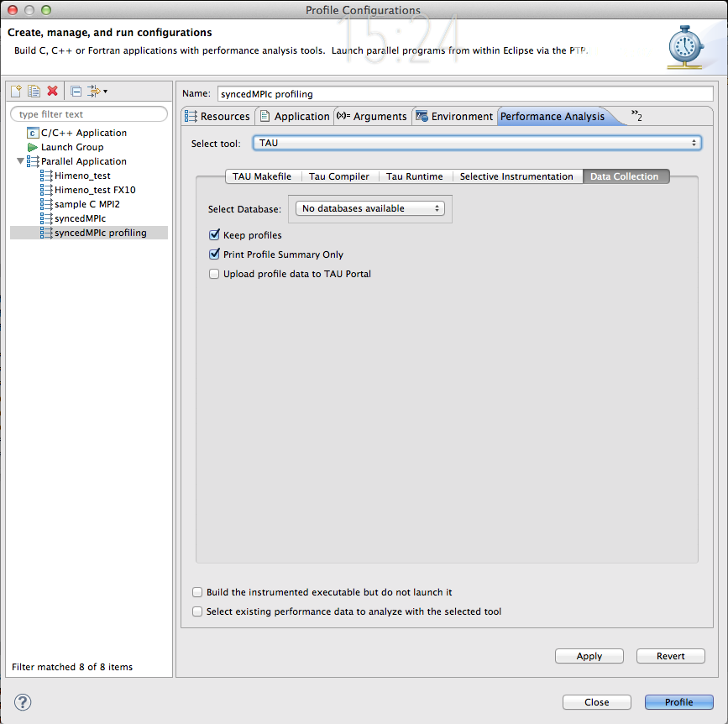Click the Himeno_test configuration icon
Image resolution: width=728 pixels, height=724 pixels.
(x=46, y=176)
